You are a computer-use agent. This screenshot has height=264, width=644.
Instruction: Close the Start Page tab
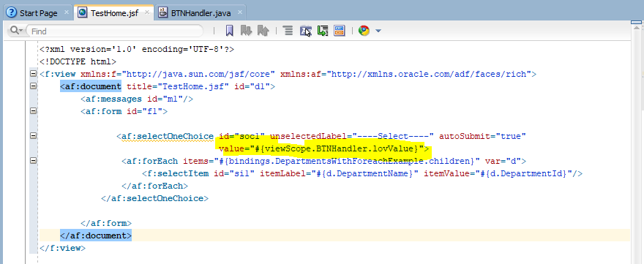pyautogui.click(x=67, y=12)
